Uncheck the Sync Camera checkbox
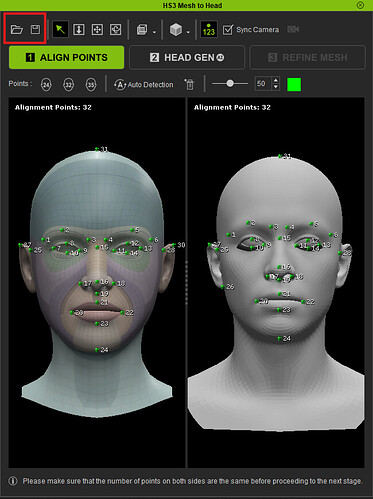373x499 pixels. pyautogui.click(x=228, y=29)
